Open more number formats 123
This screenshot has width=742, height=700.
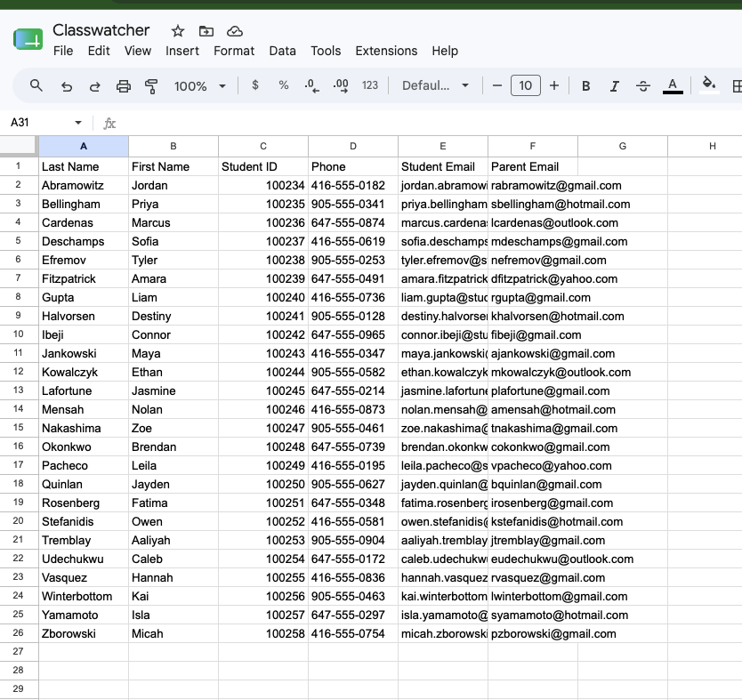[370, 85]
